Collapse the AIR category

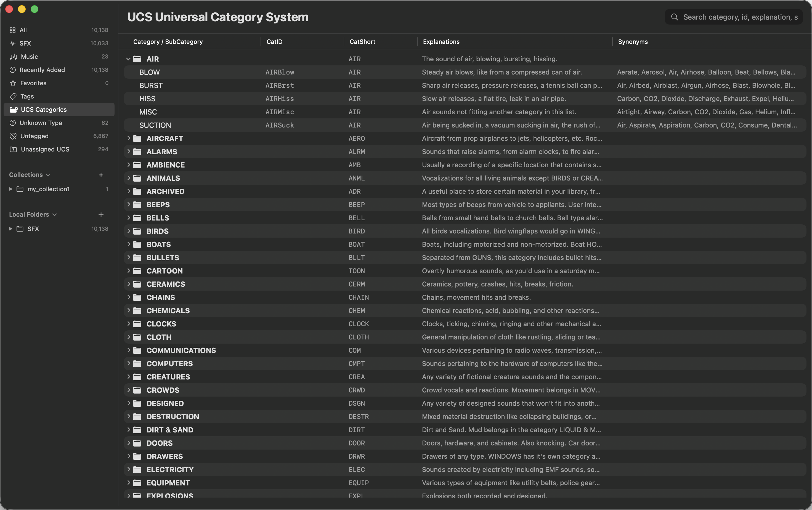pos(128,59)
